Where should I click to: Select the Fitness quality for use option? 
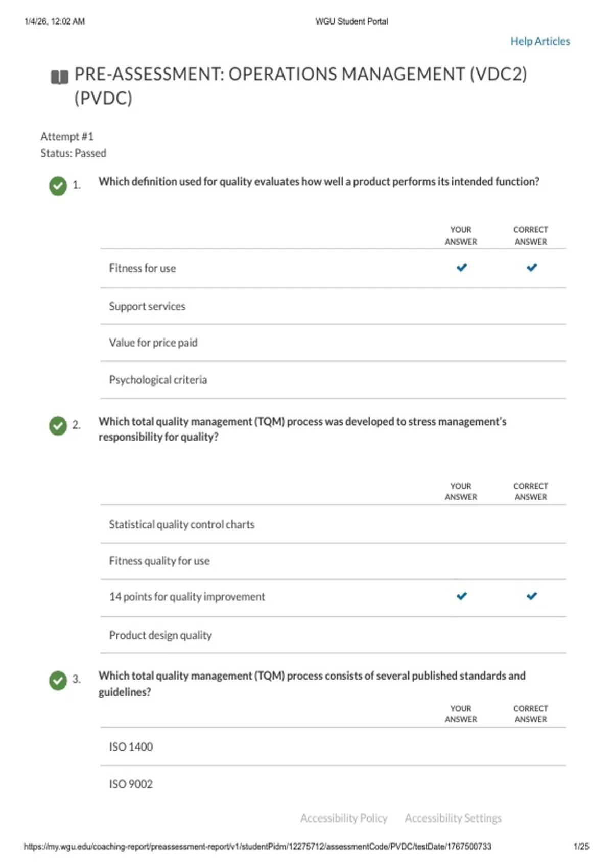[x=333, y=561]
